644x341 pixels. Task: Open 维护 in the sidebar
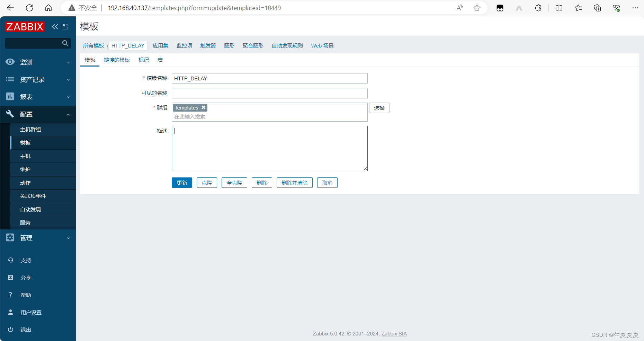pos(43,169)
